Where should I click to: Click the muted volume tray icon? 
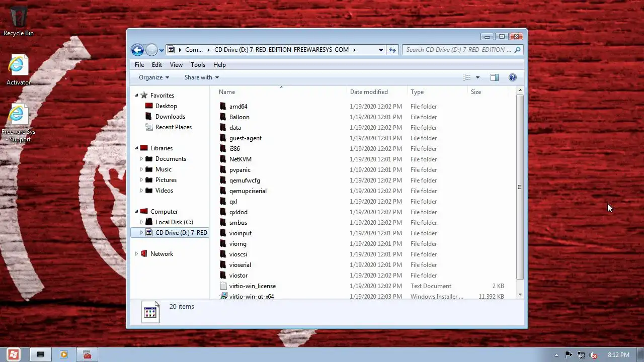(593, 355)
